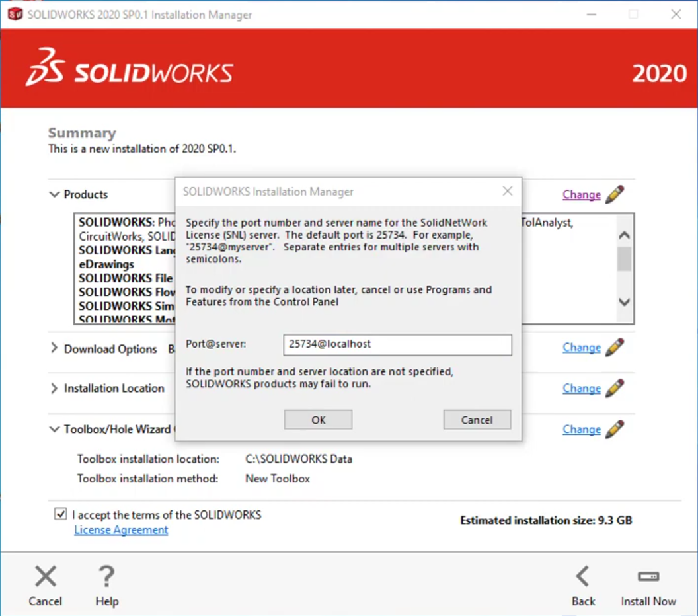Expand the Download Options section

[54, 348]
